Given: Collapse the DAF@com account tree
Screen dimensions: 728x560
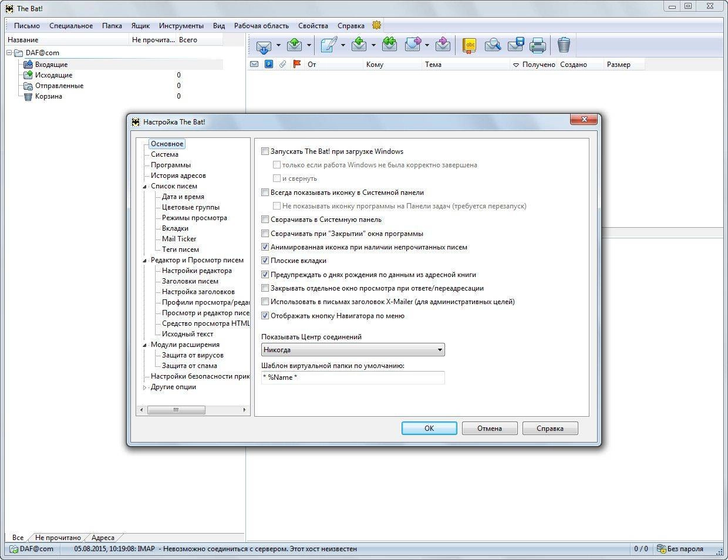Looking at the screenshot, I should tap(10, 53).
